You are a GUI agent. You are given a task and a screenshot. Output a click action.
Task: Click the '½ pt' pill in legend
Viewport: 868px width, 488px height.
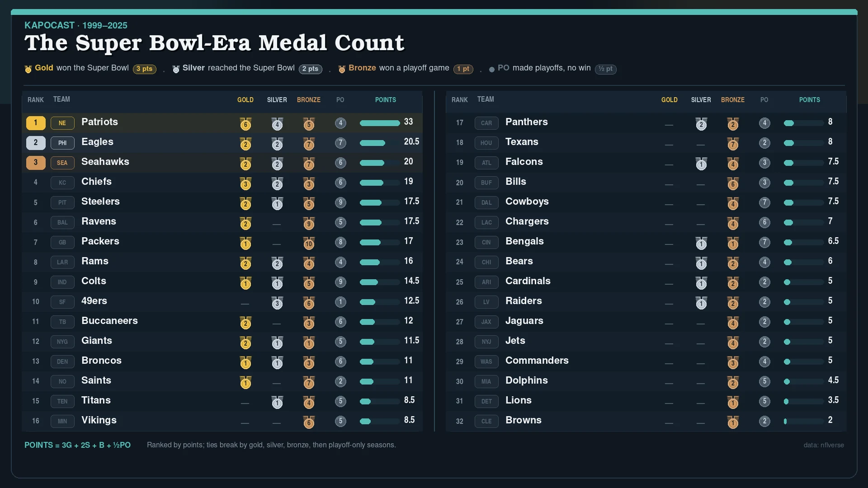point(606,69)
